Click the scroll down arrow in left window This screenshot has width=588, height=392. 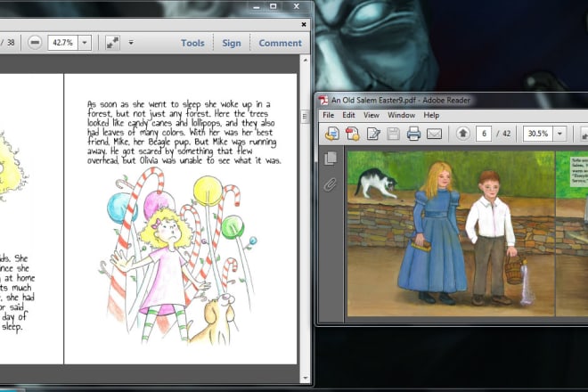coord(306,378)
